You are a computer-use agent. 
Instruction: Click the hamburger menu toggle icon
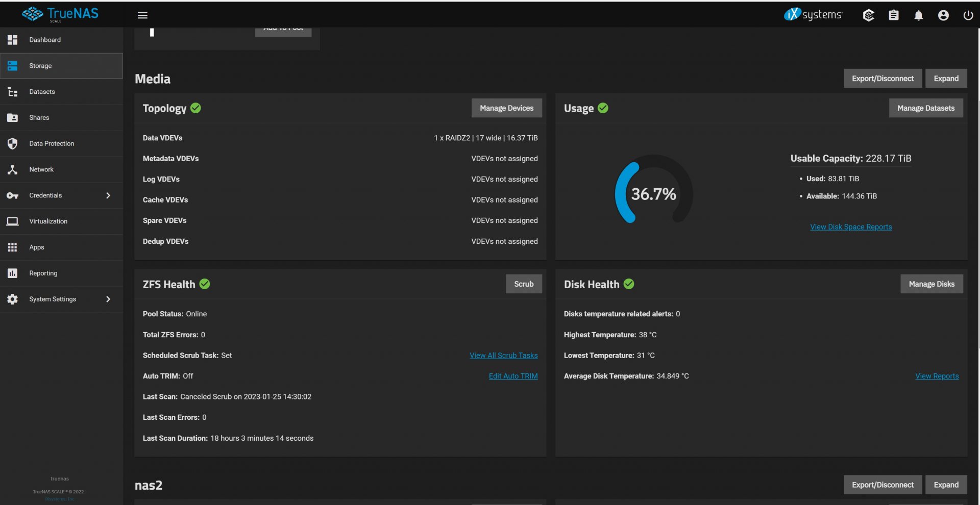142,15
